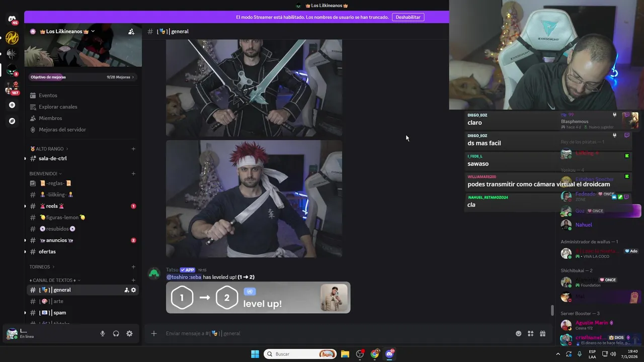Collapse the BIENVENIDO! category
The height and width of the screenshot is (362, 644).
tap(46, 173)
